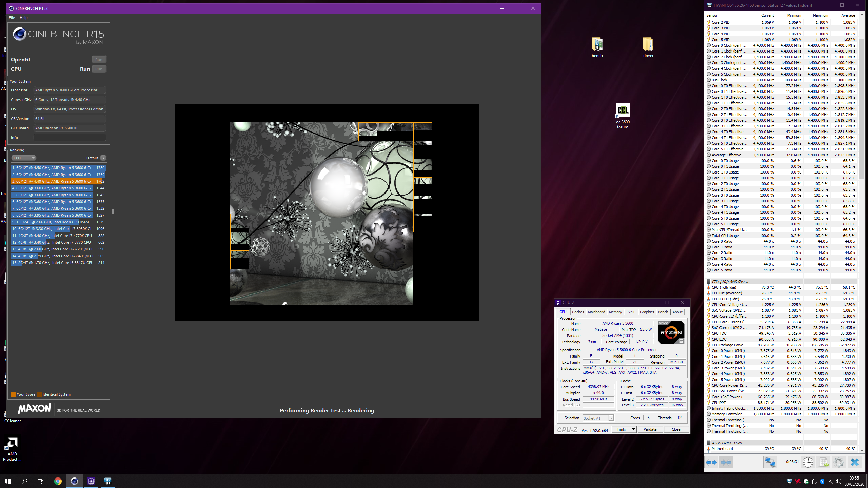
Task: Click HWiNFO icon in system tray
Action: [x=789, y=481]
